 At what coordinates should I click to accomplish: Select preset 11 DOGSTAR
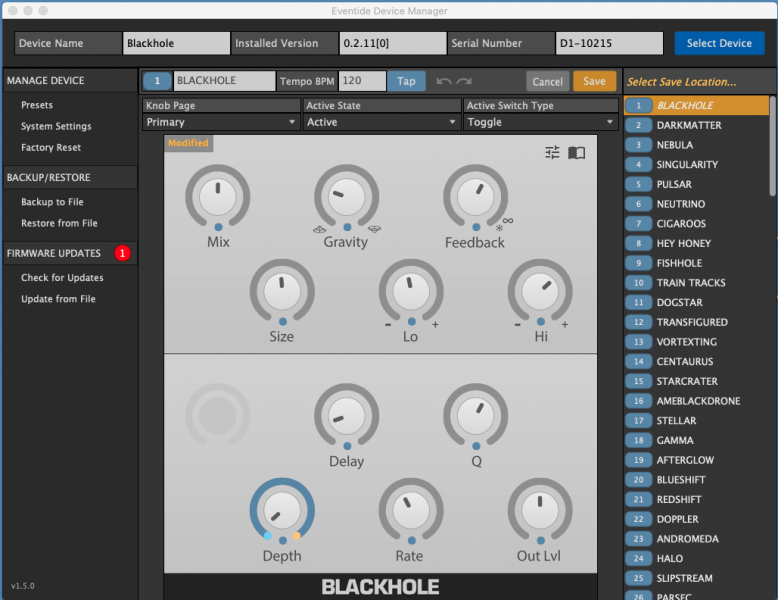pos(696,302)
